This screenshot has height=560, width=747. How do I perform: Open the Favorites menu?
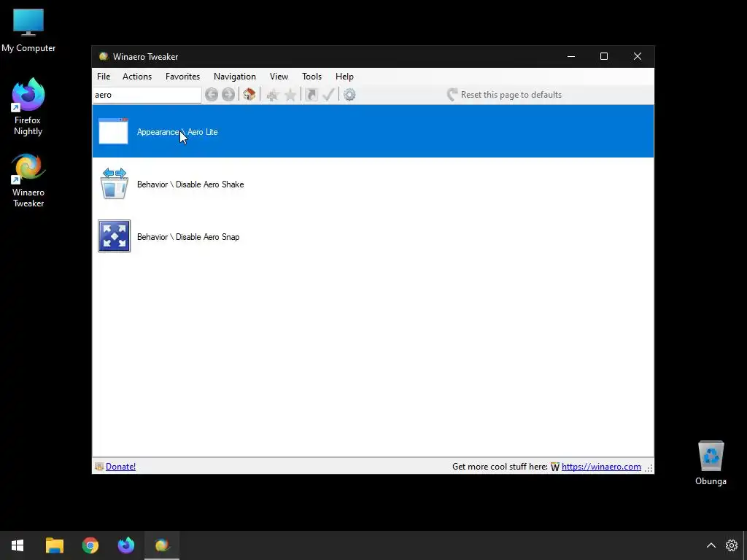pos(182,76)
